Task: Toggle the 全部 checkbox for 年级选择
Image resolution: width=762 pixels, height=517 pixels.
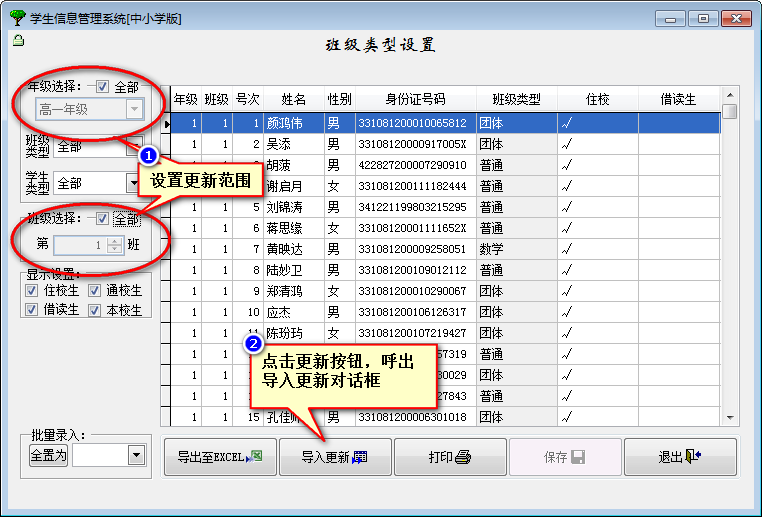Action: 102,87
